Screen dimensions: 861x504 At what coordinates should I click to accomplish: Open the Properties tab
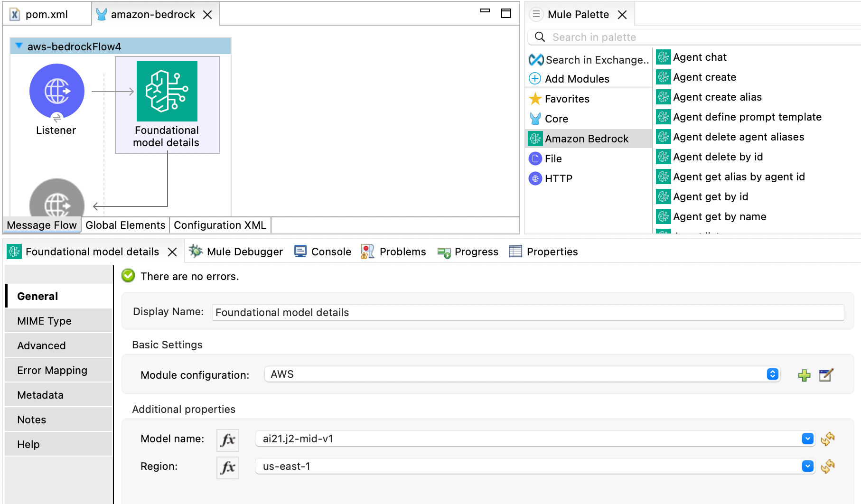coord(543,252)
